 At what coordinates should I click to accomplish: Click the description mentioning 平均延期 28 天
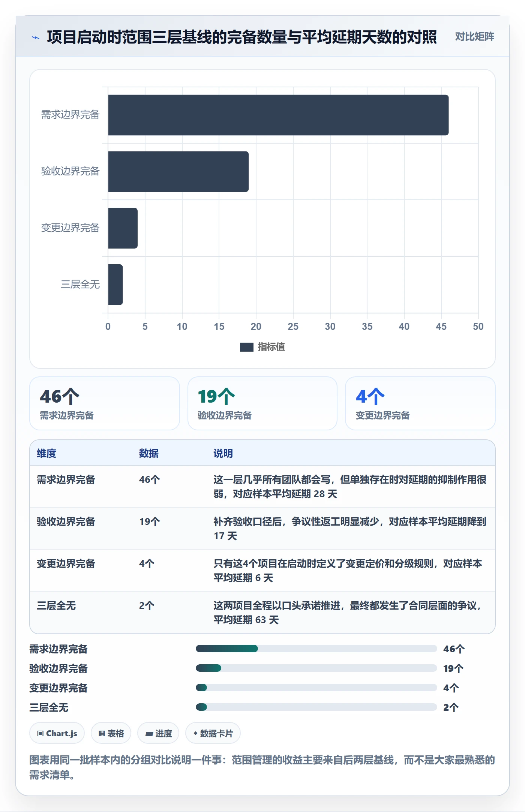[x=350, y=487]
